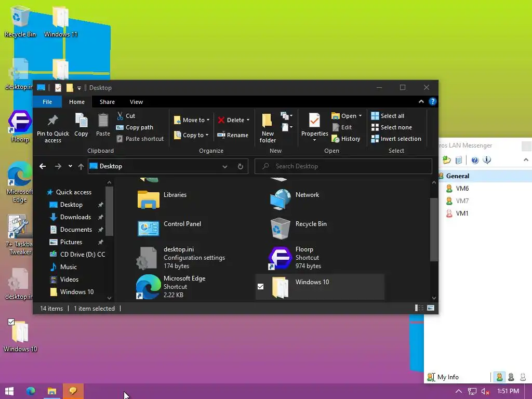Click Select all in ribbon
Image resolution: width=532 pixels, height=399 pixels.
pos(388,116)
